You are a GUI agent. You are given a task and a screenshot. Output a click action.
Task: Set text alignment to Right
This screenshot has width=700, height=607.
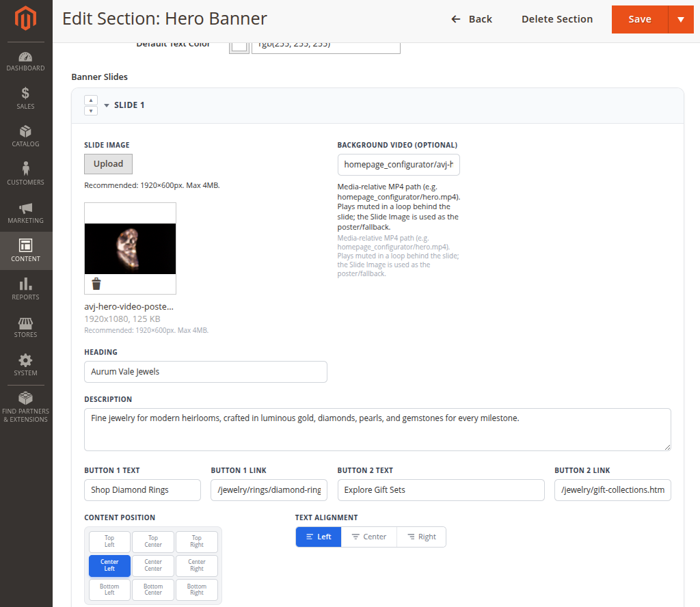pyautogui.click(x=421, y=537)
